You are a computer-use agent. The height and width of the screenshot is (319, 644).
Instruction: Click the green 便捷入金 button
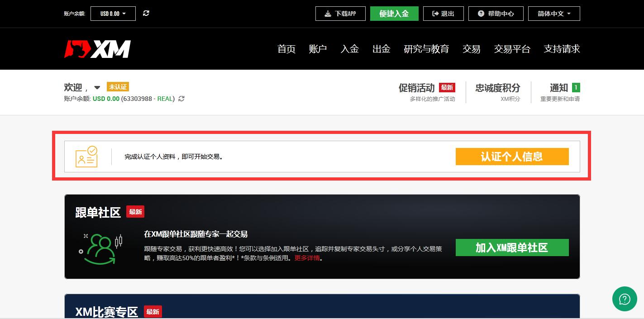click(x=394, y=14)
